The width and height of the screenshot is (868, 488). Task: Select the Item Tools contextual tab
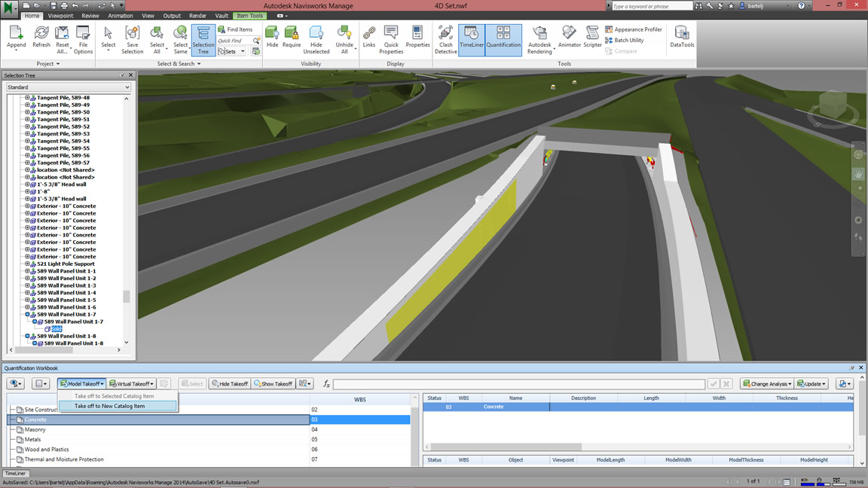coord(249,16)
